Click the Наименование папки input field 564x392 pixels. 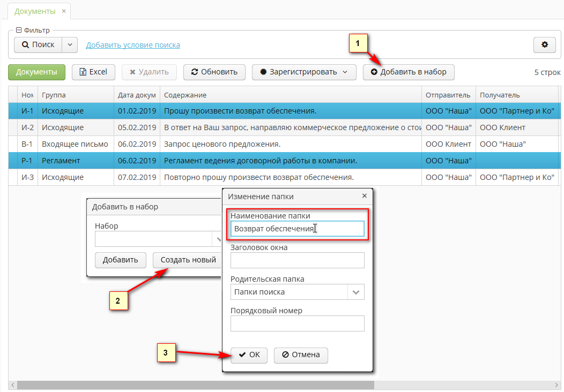[297, 228]
